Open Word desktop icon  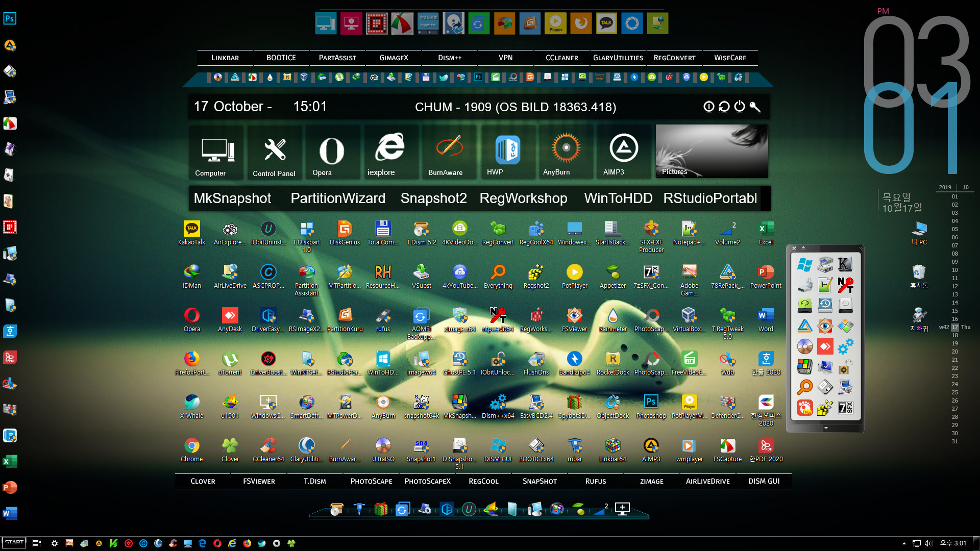766,319
